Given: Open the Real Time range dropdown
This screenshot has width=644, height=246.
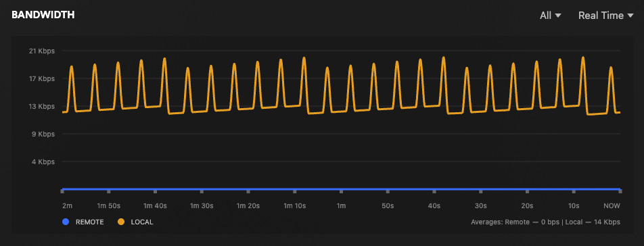Looking at the screenshot, I should pos(606,16).
